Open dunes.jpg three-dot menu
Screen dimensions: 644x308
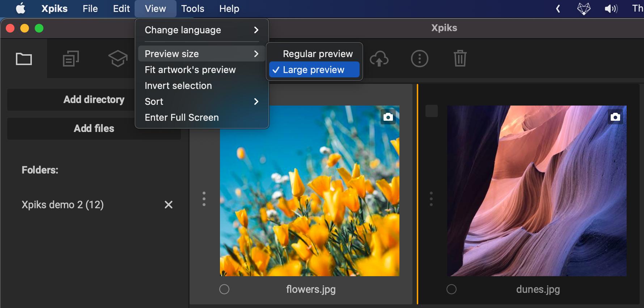(431, 199)
